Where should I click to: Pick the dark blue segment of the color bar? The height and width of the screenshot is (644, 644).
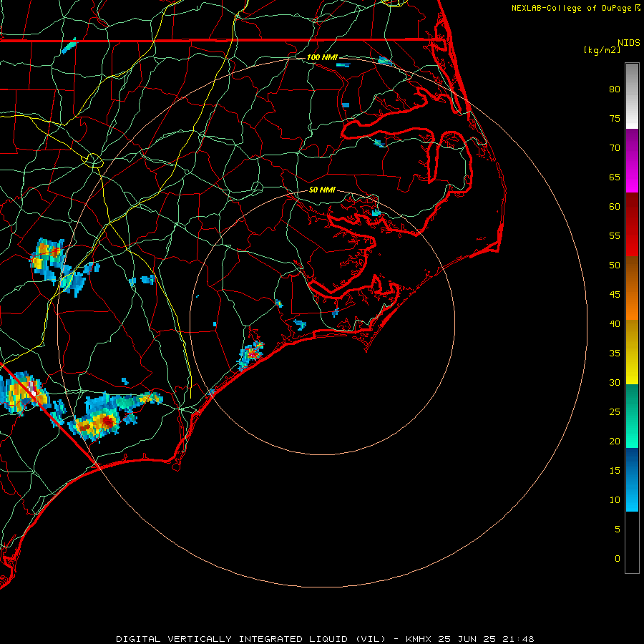pos(632,464)
